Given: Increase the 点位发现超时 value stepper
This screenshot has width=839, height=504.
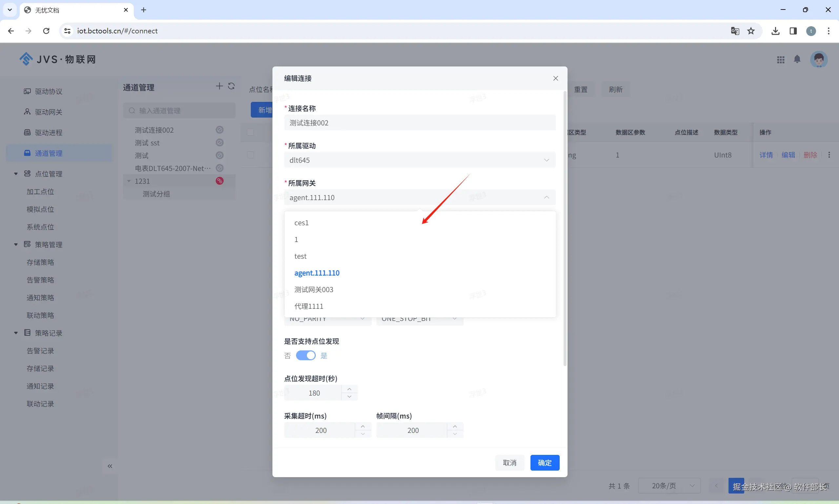Looking at the screenshot, I should click(x=349, y=389).
